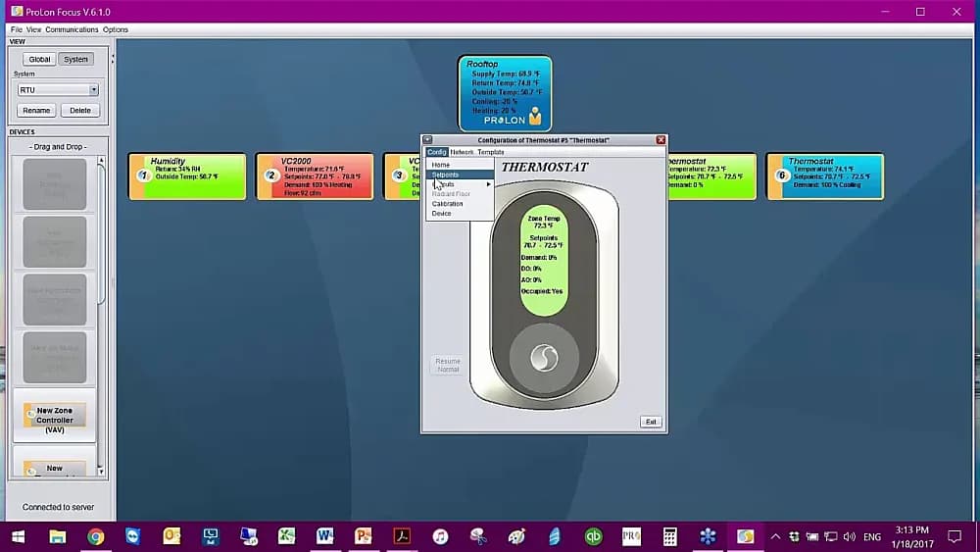The image size is (980, 552).
Task: Open QuickBooks from taskbar
Action: 593,536
